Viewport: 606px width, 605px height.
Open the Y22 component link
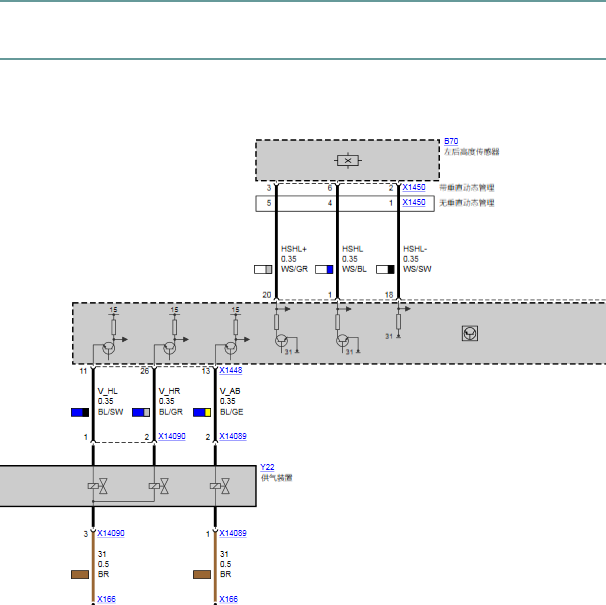click(x=267, y=467)
